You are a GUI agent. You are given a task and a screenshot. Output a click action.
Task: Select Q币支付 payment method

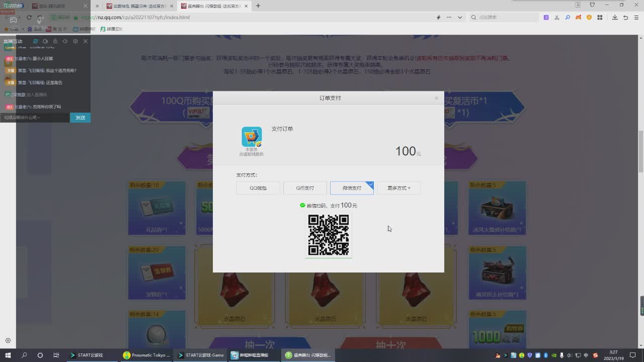coord(305,188)
